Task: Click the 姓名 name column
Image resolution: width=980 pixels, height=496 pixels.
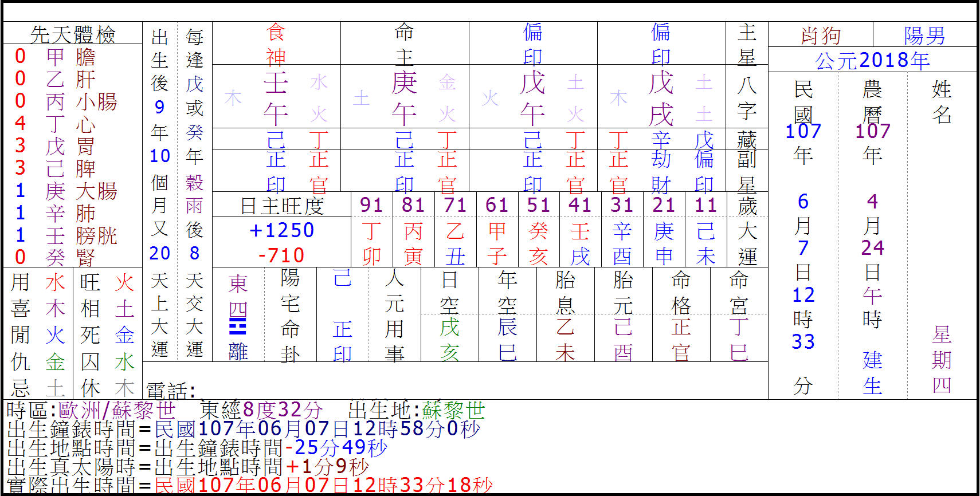Action: tap(942, 102)
